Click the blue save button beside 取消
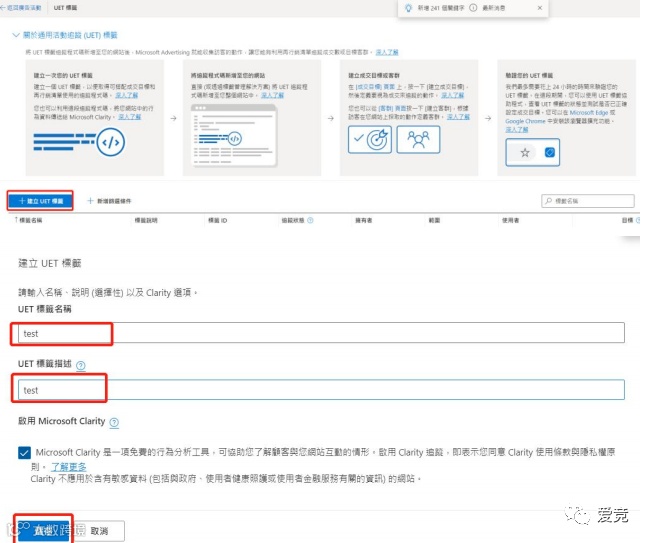This screenshot has height=543, width=649. pos(43,530)
